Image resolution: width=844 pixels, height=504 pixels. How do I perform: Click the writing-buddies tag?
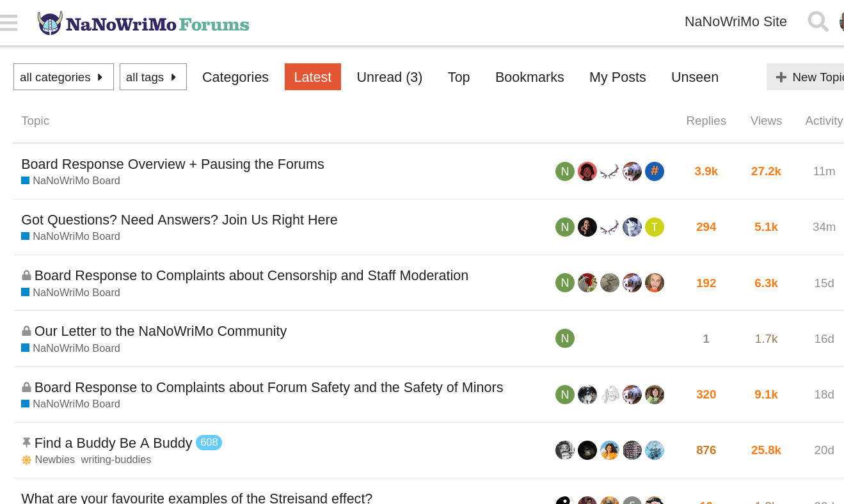click(116, 460)
